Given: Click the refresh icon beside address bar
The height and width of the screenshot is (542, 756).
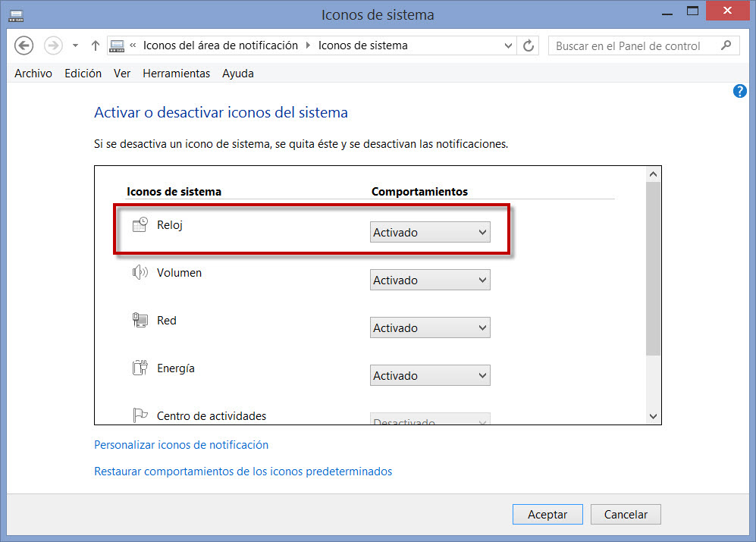Looking at the screenshot, I should [x=529, y=45].
